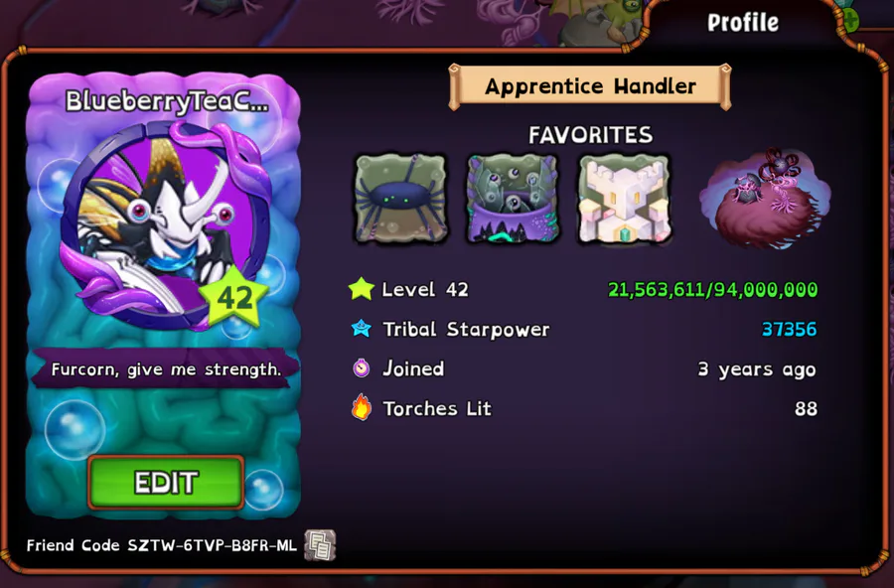
Task: Click the monster avatar portrait
Action: tap(165, 225)
